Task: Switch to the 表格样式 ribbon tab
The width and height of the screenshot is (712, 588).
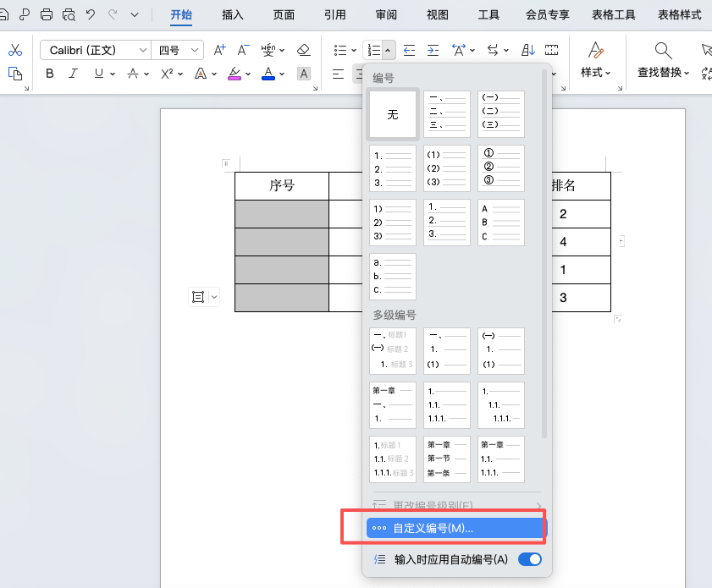Action: (x=678, y=14)
